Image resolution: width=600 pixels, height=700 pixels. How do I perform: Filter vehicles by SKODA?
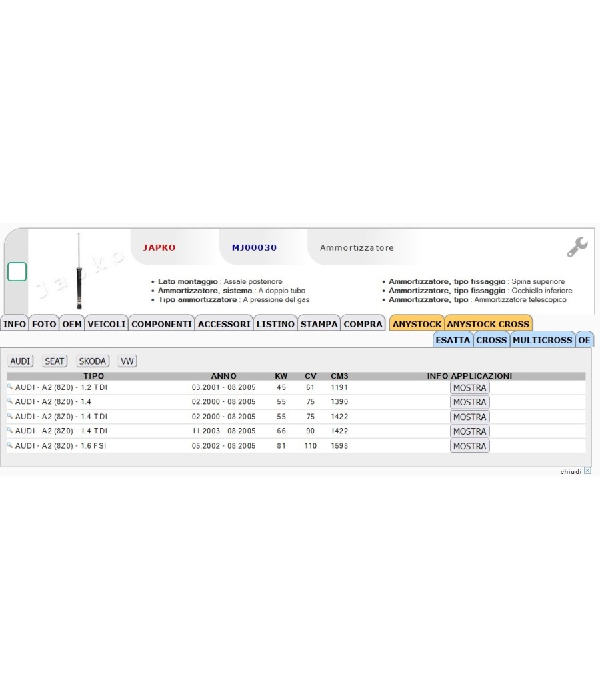93,361
